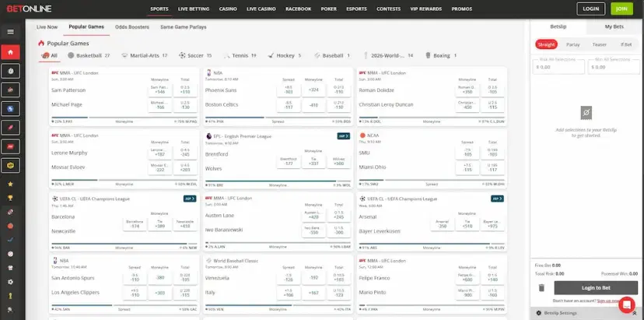Screen dimensions: 644x320
Task: Click the Login button
Action: click(x=590, y=9)
